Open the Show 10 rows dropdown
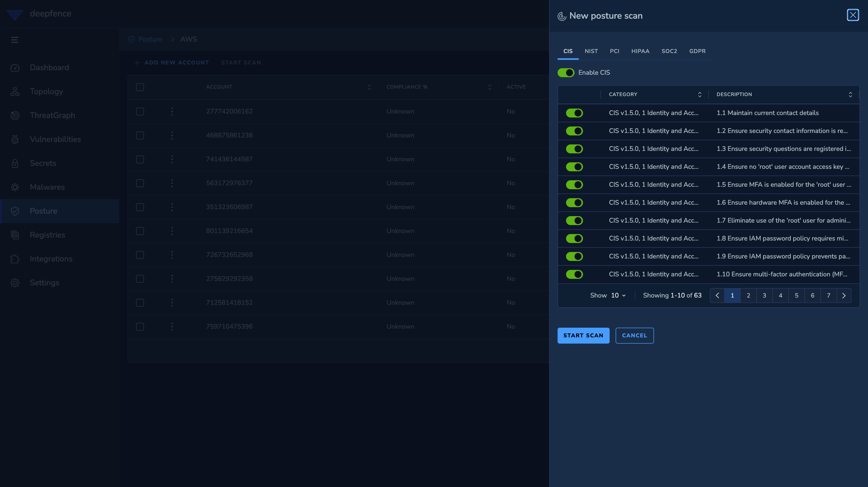This screenshot has width=868, height=487. [x=618, y=295]
